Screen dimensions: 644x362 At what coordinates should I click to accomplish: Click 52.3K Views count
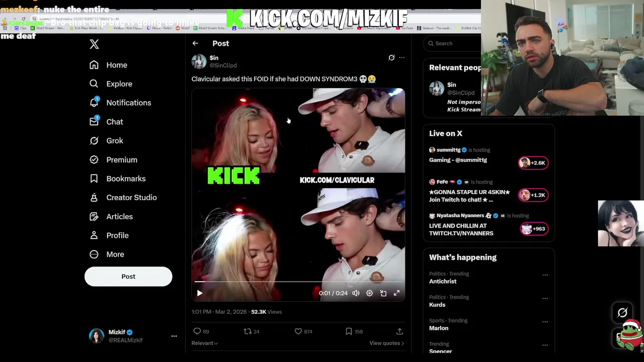(x=266, y=312)
